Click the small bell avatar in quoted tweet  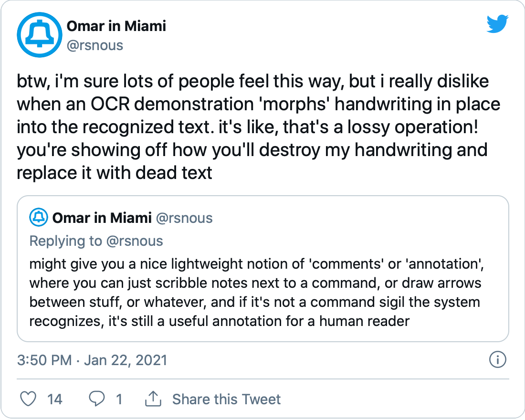(x=39, y=218)
